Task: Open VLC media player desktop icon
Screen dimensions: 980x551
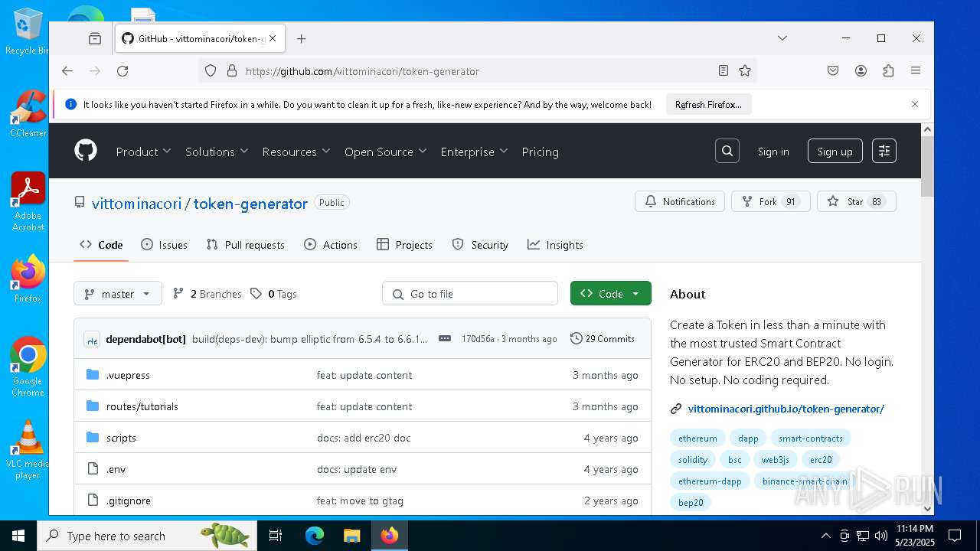Action: coord(28,450)
